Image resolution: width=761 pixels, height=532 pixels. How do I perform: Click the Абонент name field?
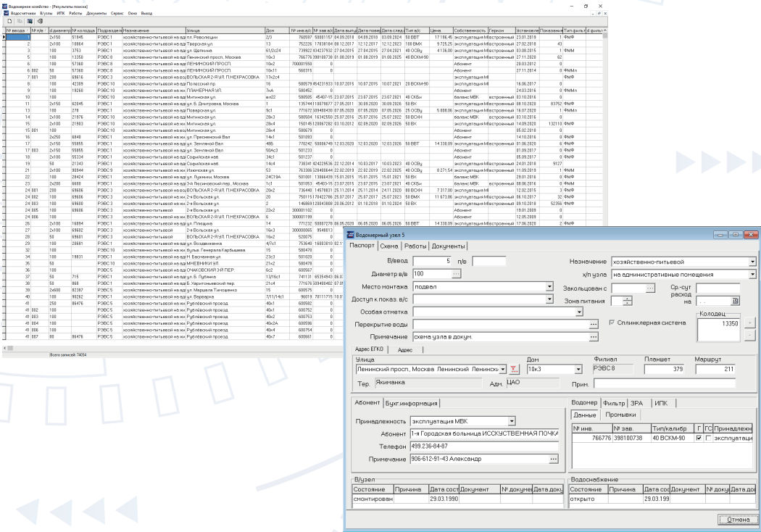click(x=484, y=434)
